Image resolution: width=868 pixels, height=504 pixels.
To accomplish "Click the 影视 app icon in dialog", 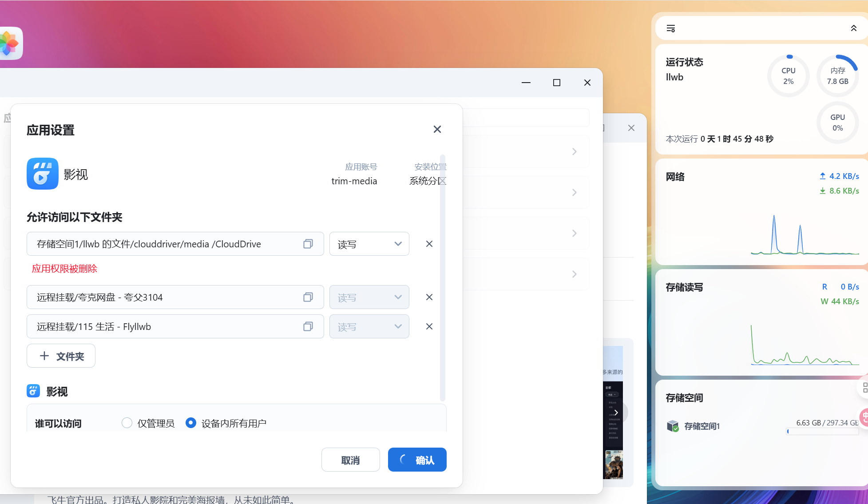I will click(x=43, y=174).
